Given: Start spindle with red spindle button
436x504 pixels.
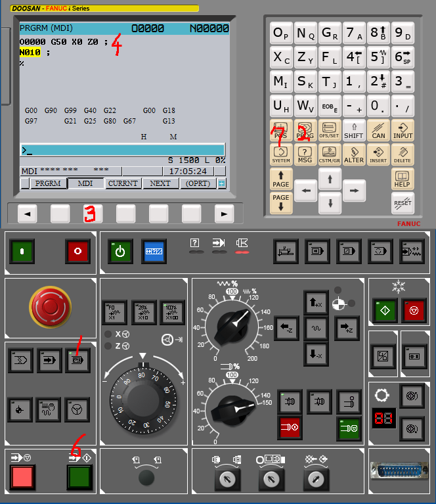Looking at the screenshot, I should point(290,428).
